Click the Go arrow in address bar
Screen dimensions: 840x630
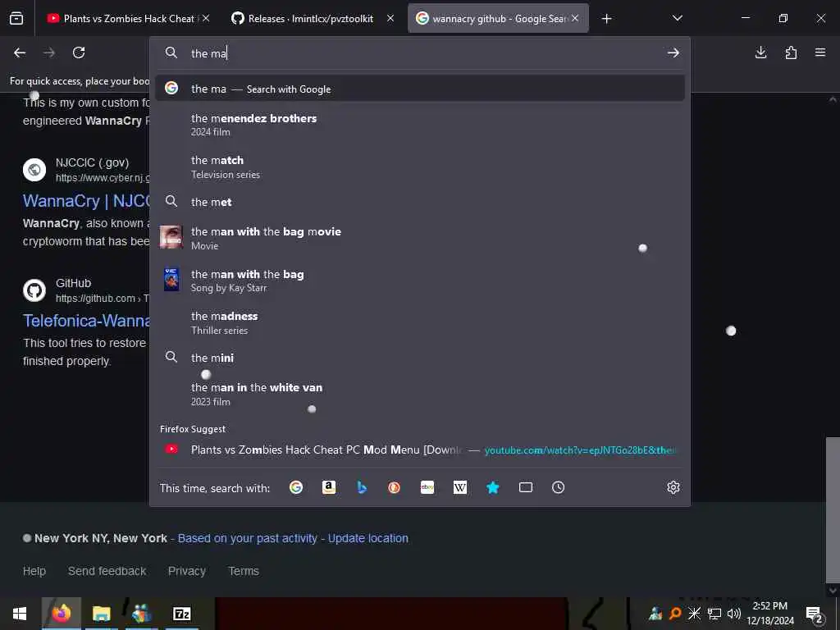coord(673,52)
